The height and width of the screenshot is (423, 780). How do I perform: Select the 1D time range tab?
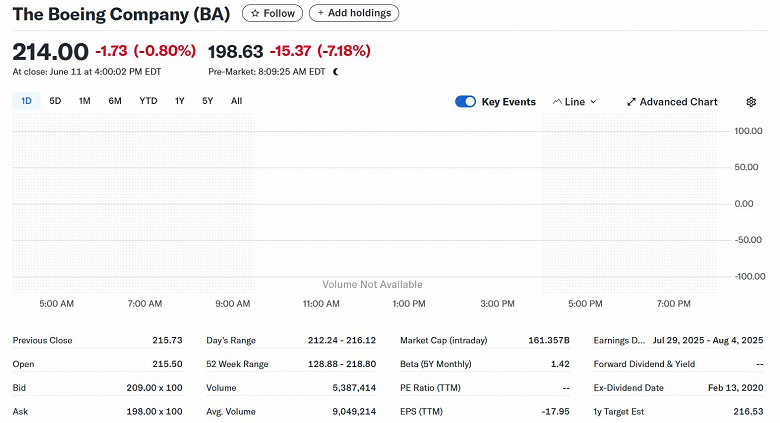[x=27, y=101]
